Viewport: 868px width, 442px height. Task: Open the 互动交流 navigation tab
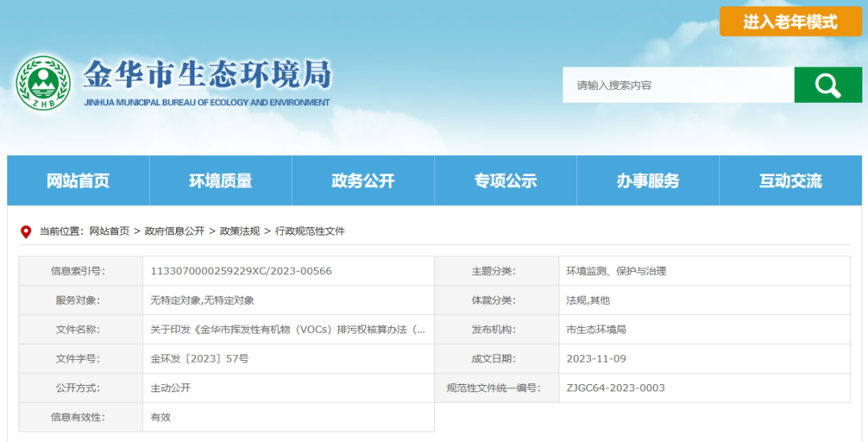tap(790, 181)
